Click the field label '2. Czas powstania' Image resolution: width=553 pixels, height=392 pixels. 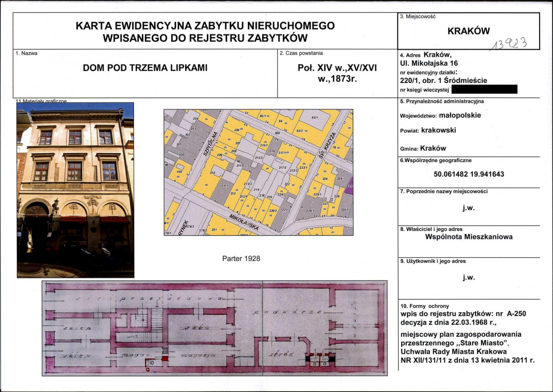301,53
